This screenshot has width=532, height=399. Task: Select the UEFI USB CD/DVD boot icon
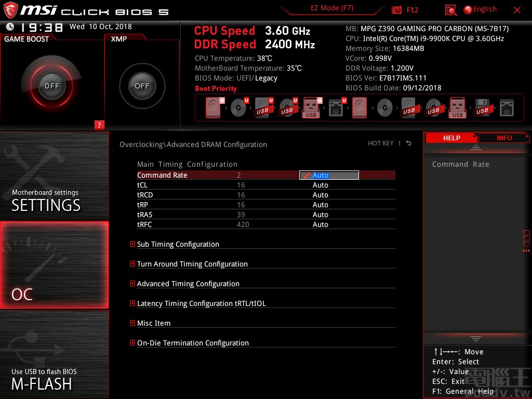[288, 108]
